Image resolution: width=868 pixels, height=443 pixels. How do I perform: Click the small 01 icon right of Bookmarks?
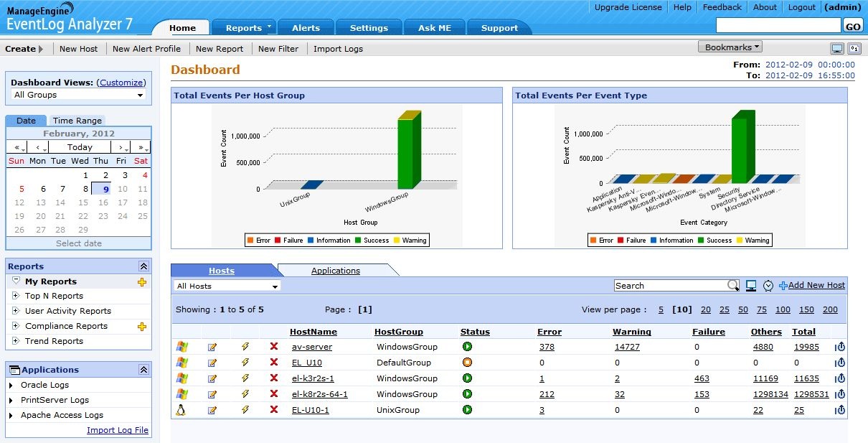point(854,49)
